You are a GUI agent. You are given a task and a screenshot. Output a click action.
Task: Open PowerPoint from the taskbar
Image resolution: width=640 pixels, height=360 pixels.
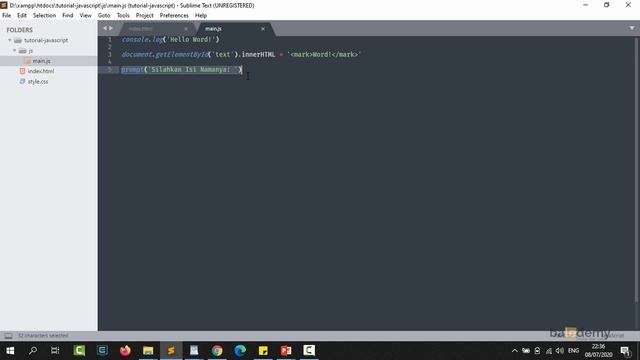pos(286,351)
